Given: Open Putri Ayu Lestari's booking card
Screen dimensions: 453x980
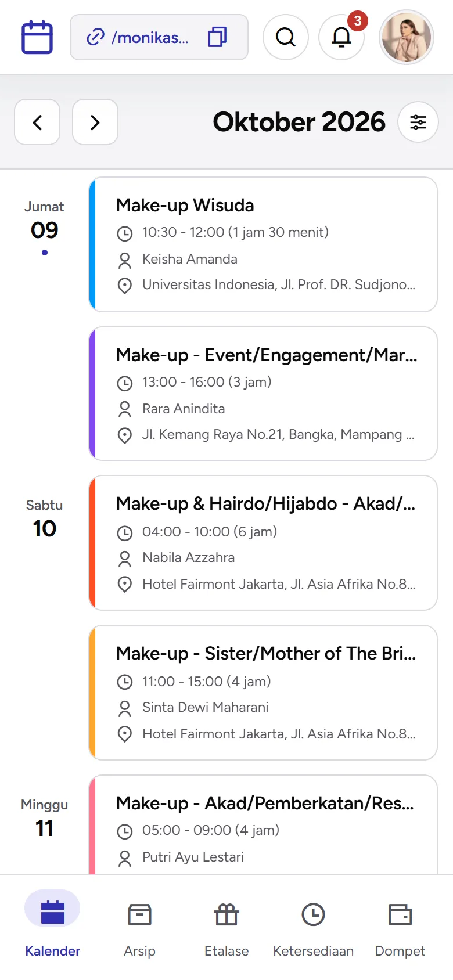Looking at the screenshot, I should pyautogui.click(x=263, y=825).
